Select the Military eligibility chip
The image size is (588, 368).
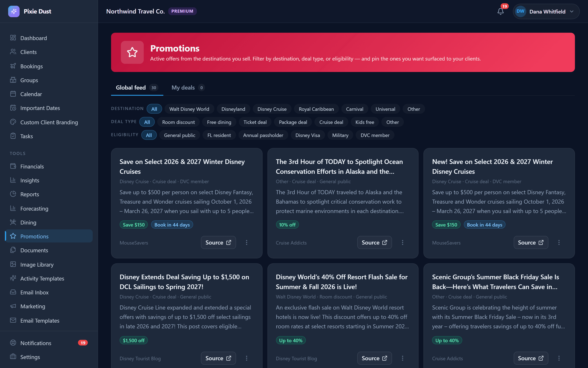(x=340, y=135)
